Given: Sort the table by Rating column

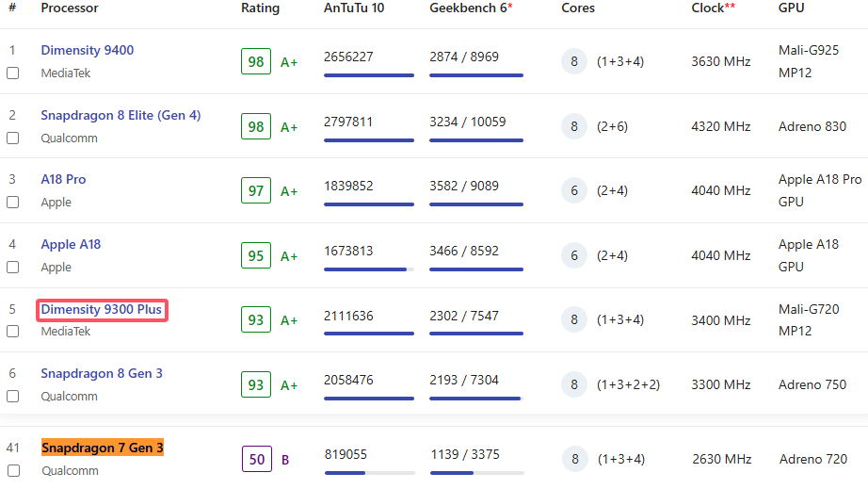Looking at the screenshot, I should pyautogui.click(x=260, y=8).
